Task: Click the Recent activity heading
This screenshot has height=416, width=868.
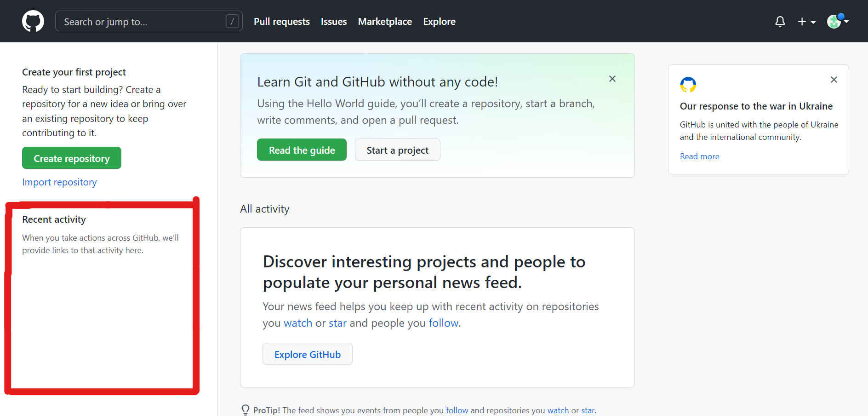Action: coord(54,220)
